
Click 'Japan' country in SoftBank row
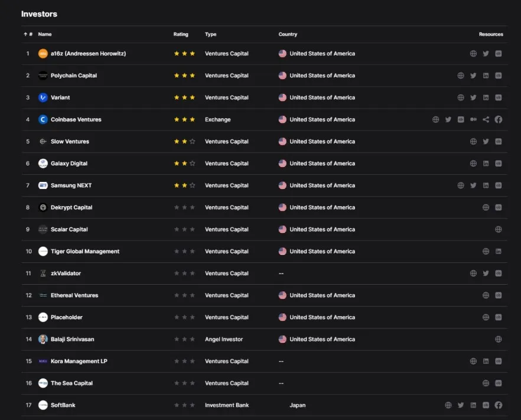(x=297, y=405)
